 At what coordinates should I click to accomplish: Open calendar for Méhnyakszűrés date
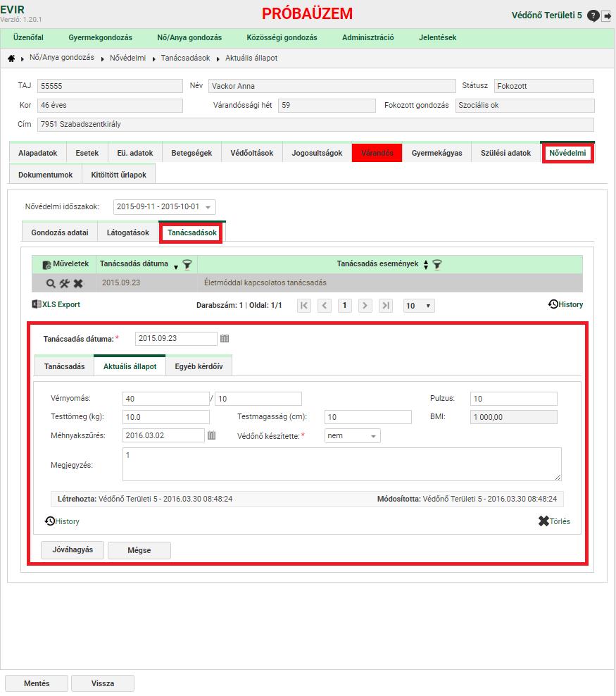pyautogui.click(x=211, y=435)
